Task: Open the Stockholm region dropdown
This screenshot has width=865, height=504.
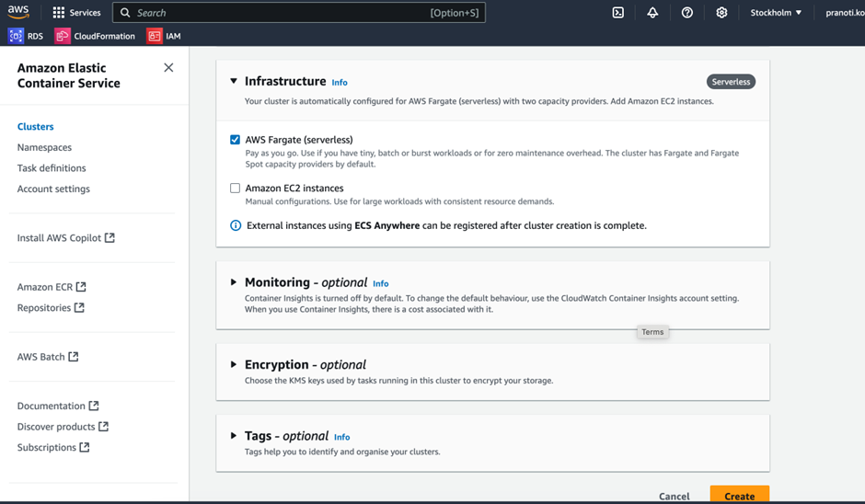Action: 776,13
